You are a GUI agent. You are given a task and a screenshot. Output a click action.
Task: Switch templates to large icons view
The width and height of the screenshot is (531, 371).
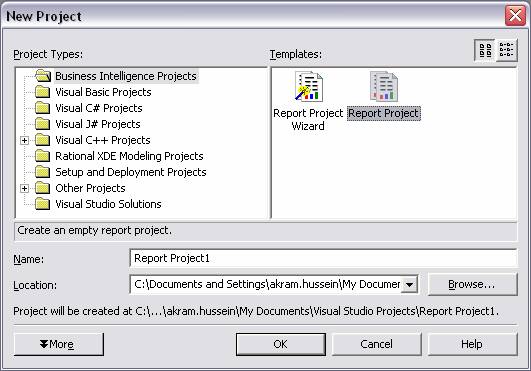(485, 50)
